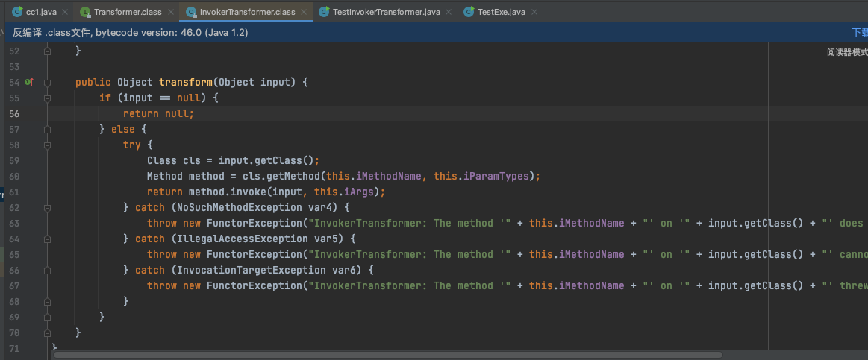Click 'FunctorException' on line 67
Screen dimensions: 868x360
(254, 286)
